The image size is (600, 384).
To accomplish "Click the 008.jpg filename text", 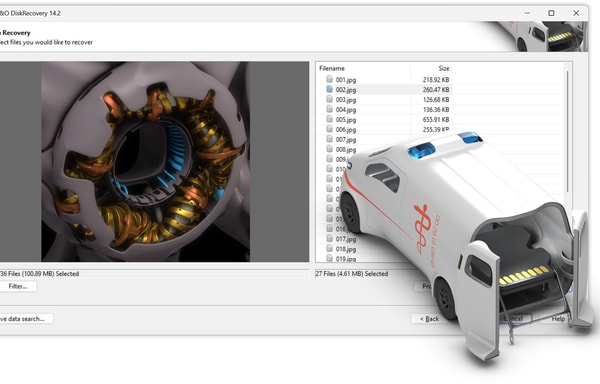I will pyautogui.click(x=346, y=150).
